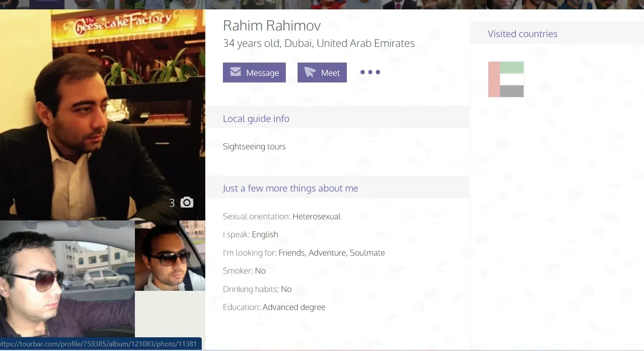644x351 pixels.
Task: Click the Rahim Rahimov profile name
Action: coord(271,26)
